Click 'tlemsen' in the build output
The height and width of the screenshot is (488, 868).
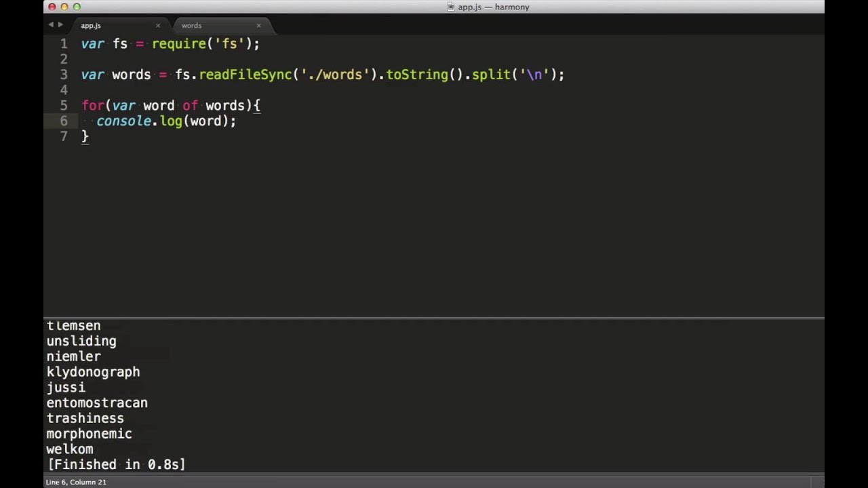pos(73,326)
